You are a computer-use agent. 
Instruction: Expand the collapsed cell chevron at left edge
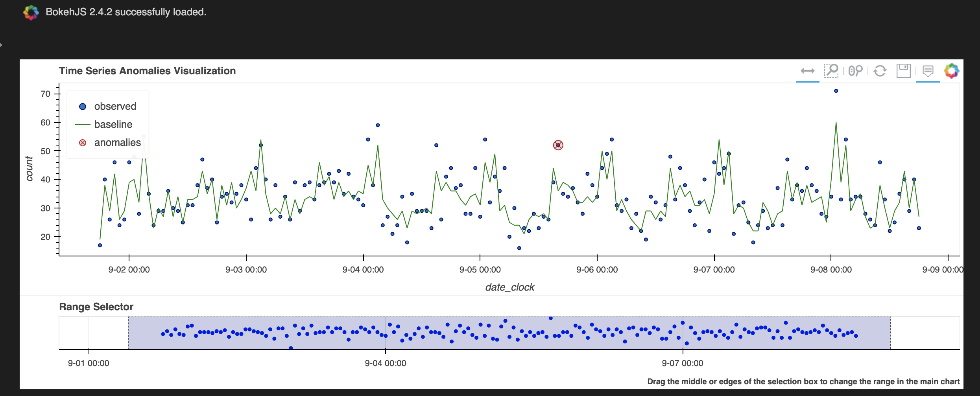click(1, 45)
